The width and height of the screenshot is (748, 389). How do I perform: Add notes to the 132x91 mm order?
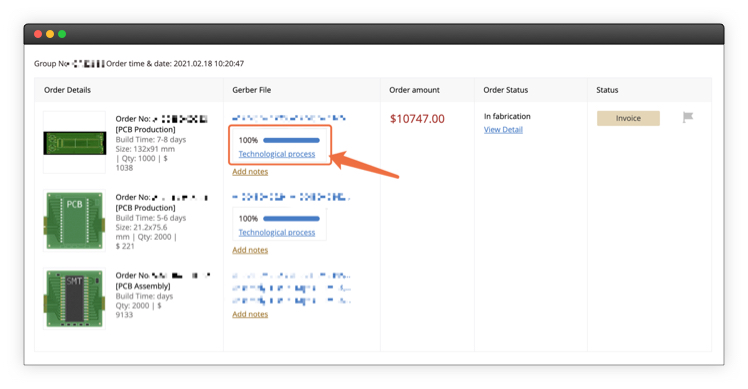pyautogui.click(x=250, y=171)
